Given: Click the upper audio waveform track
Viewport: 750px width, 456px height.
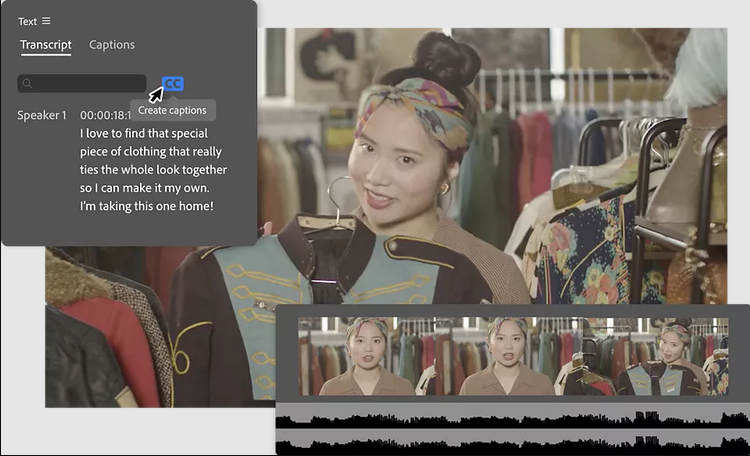Looking at the screenshot, I should click(512, 415).
